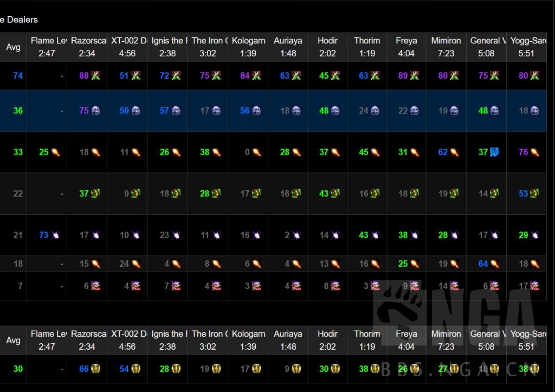This screenshot has height=392, width=555.
Task: Click green icon beside 43 in Hodir column
Action: click(335, 194)
